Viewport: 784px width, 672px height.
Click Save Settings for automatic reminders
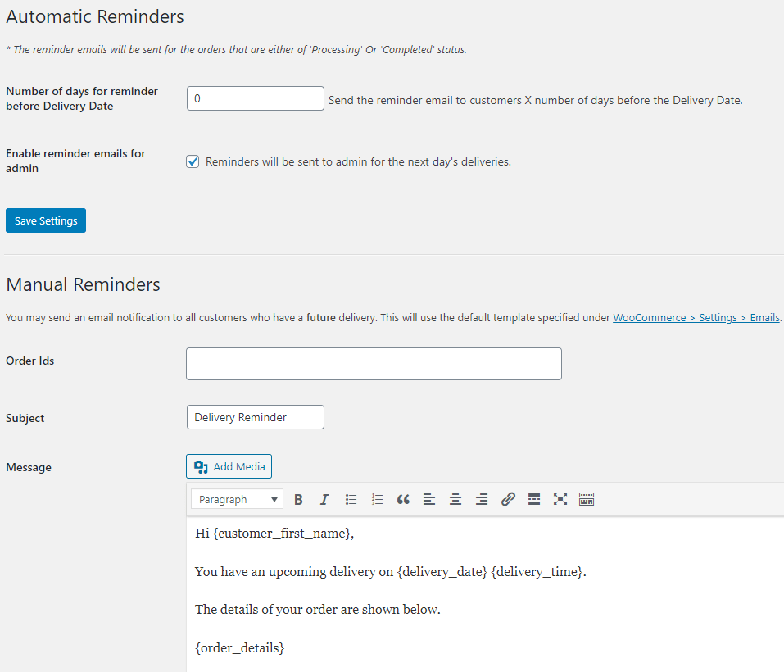click(x=45, y=220)
